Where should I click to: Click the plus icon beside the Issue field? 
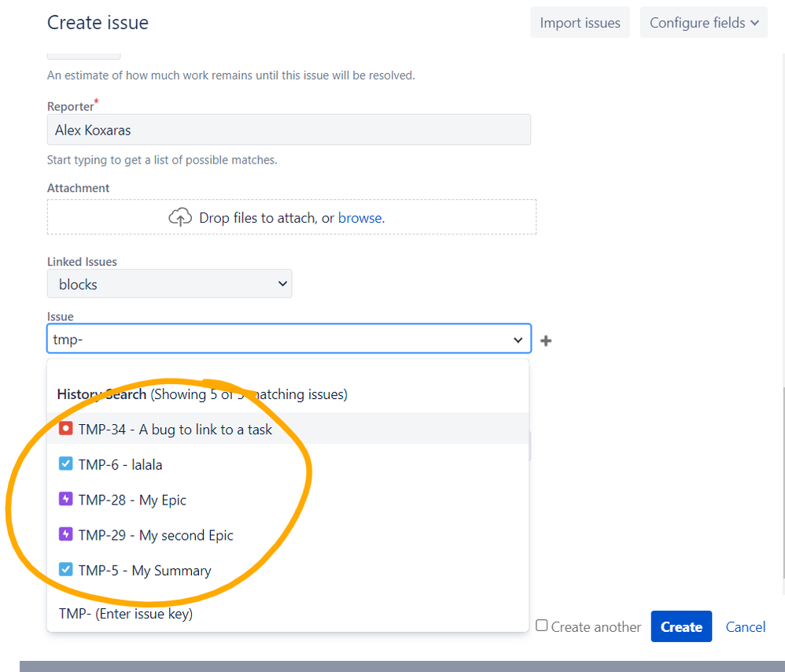point(546,341)
